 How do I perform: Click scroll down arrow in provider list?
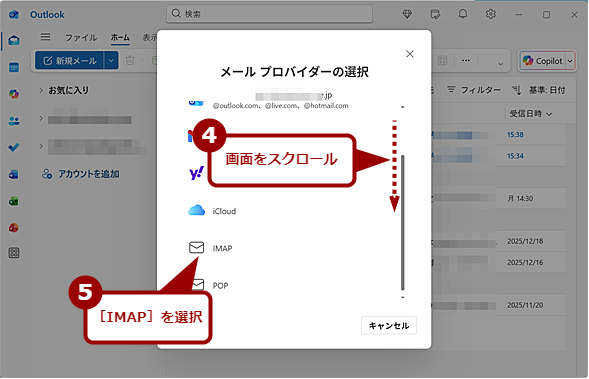pyautogui.click(x=403, y=297)
